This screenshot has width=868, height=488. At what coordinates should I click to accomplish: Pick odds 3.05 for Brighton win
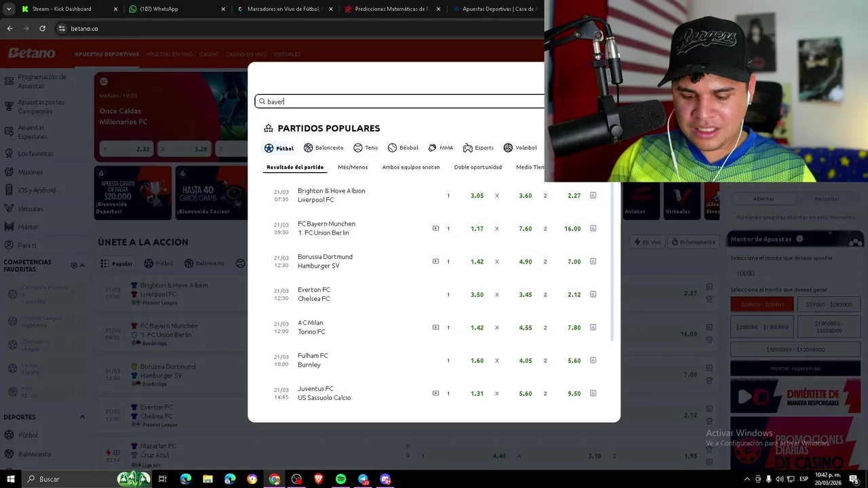tap(477, 196)
